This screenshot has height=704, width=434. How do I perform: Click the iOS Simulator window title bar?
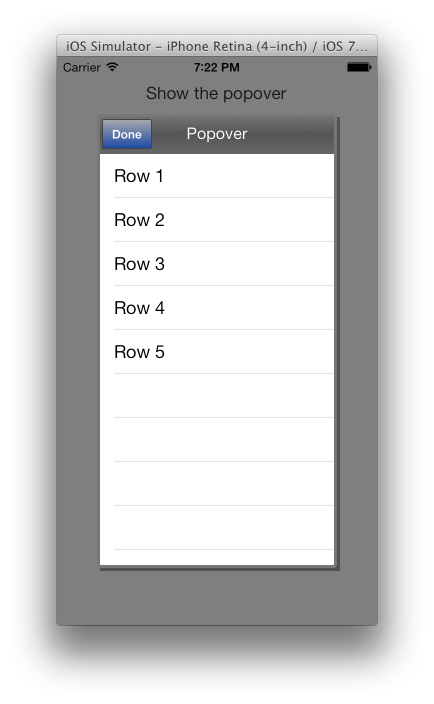click(x=217, y=46)
